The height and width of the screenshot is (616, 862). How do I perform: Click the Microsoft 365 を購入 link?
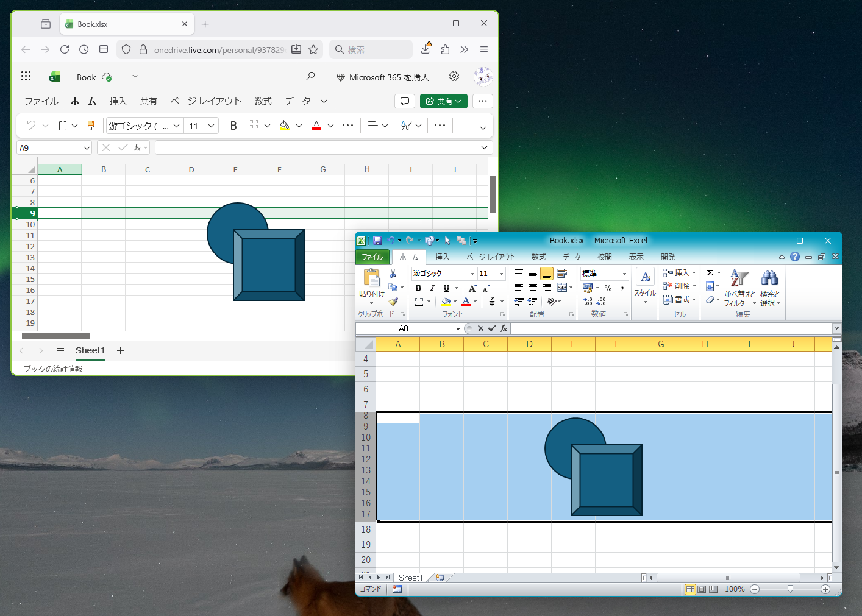click(383, 77)
